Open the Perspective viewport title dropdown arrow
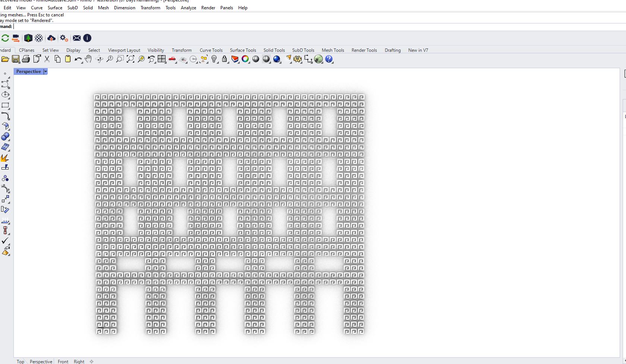Viewport: 626px width, 364px height. click(45, 72)
